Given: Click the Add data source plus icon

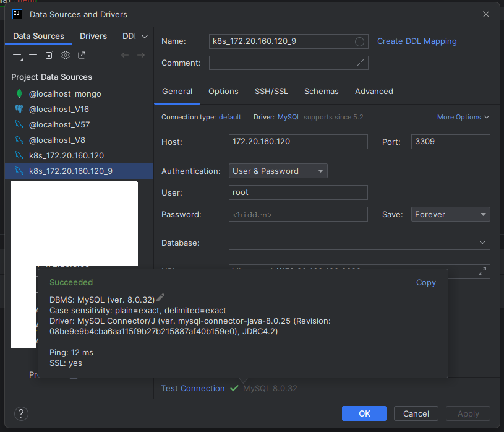Looking at the screenshot, I should click(x=17, y=55).
